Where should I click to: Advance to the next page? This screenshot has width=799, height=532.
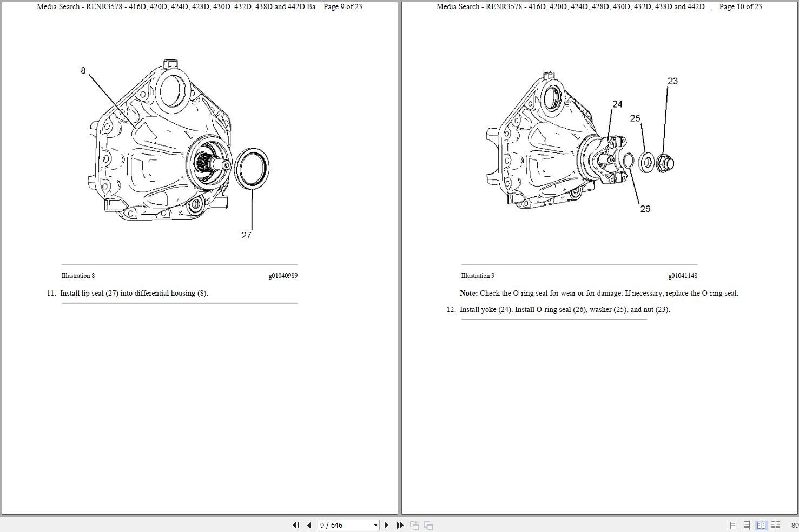[386, 525]
